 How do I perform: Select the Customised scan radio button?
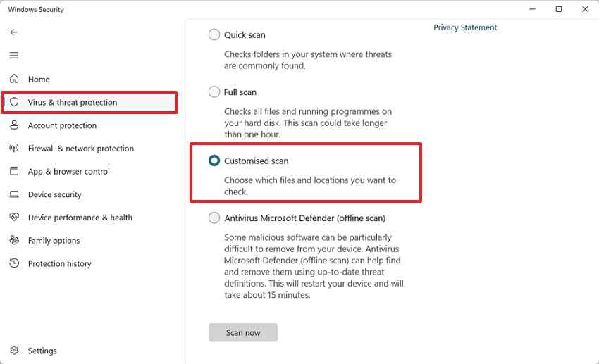(214, 161)
